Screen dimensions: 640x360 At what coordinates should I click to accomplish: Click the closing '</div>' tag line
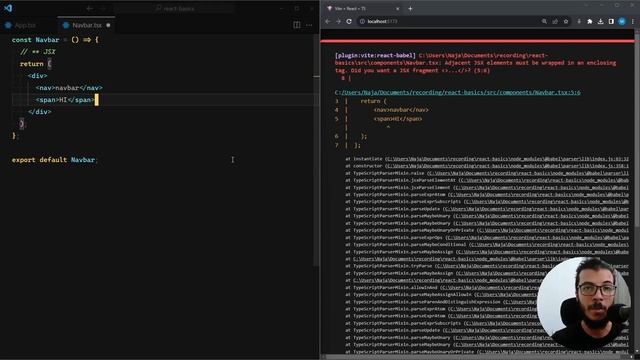pyautogui.click(x=40, y=111)
